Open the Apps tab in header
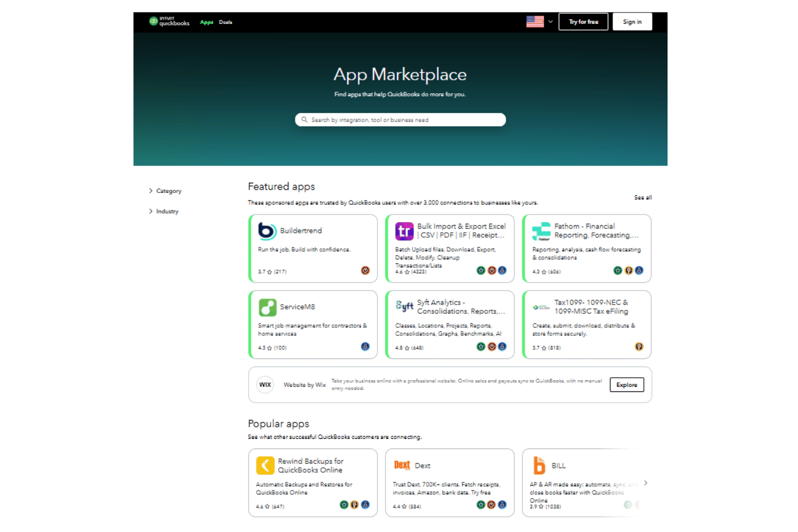The height and width of the screenshot is (532, 798). (207, 22)
